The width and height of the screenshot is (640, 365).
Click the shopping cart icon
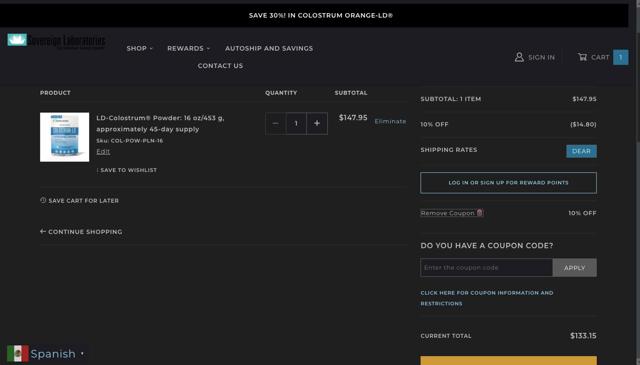point(582,57)
